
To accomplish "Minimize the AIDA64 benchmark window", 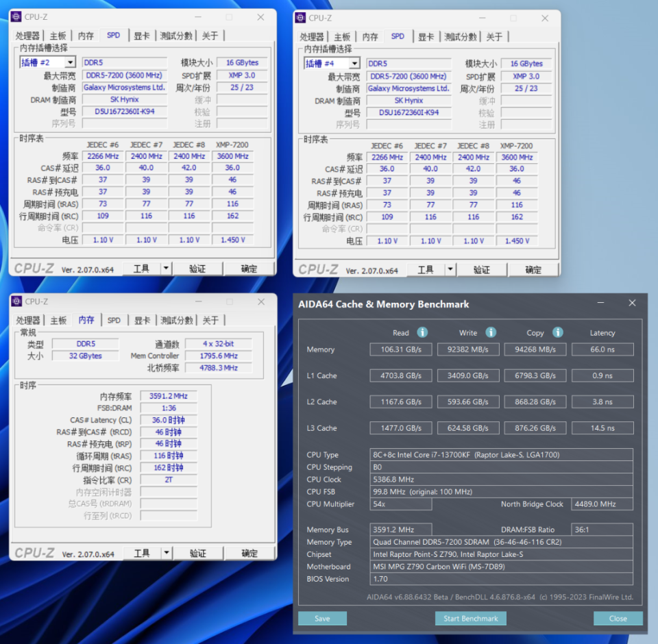I will point(600,303).
